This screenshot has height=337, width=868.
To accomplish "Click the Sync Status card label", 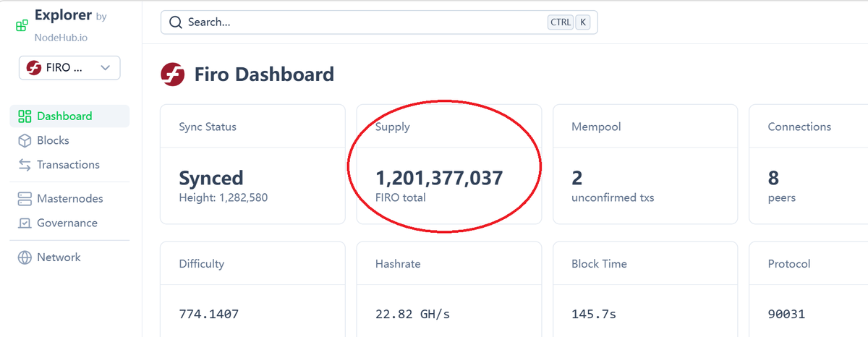I will (208, 127).
